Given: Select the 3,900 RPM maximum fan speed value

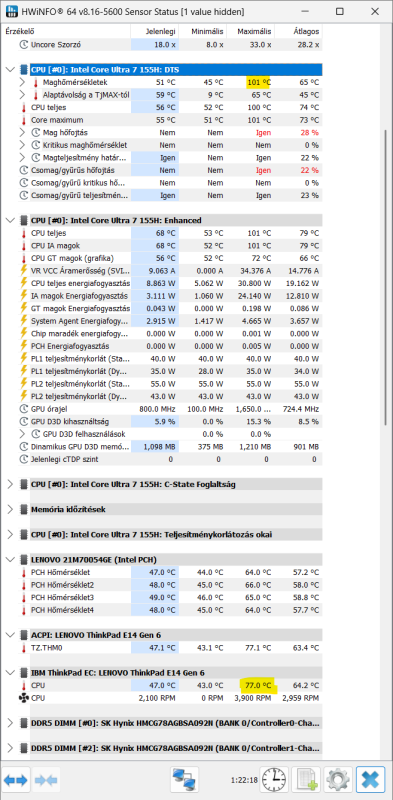Looking at the screenshot, I should (253, 697).
